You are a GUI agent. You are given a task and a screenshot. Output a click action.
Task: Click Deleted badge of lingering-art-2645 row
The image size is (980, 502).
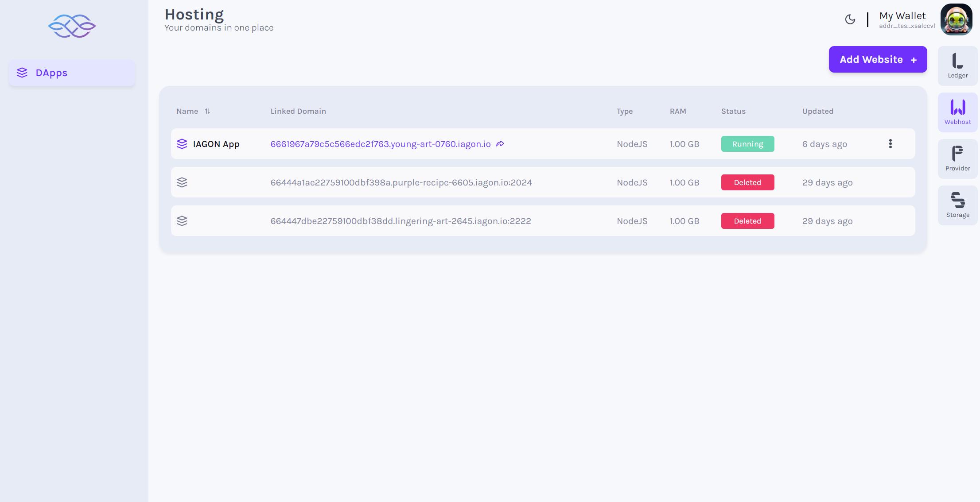[747, 221]
